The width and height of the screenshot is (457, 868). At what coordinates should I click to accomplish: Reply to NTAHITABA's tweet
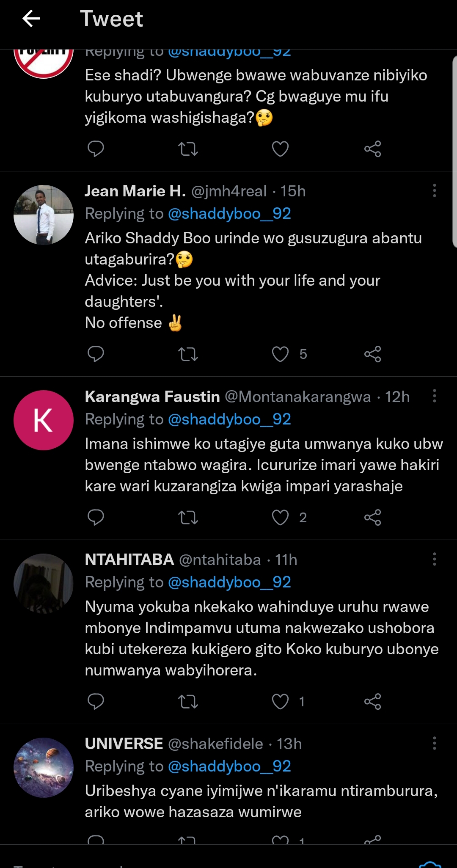point(96,701)
